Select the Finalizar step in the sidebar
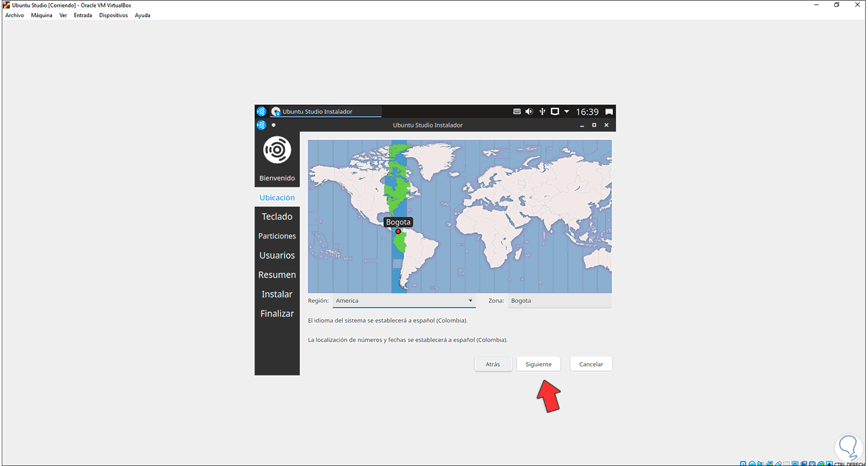868x466 pixels. click(x=277, y=313)
